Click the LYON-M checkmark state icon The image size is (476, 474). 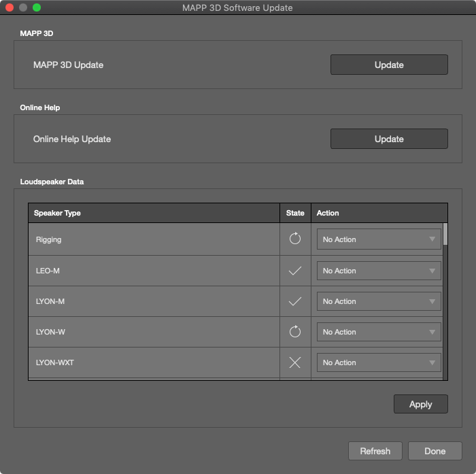294,301
